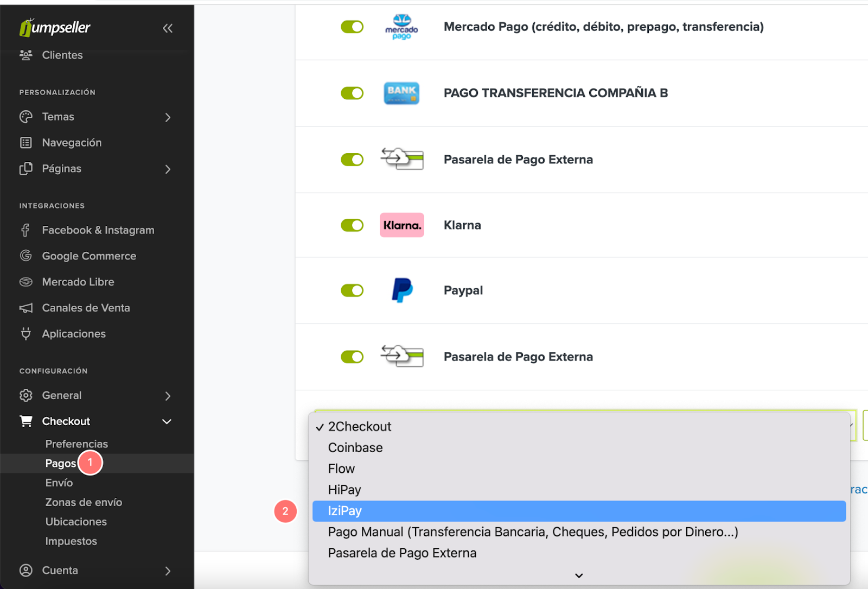Image resolution: width=868 pixels, height=589 pixels.
Task: Click PAGO TRANSFERENCIA COMPAÑIA B name
Action: pos(556,93)
